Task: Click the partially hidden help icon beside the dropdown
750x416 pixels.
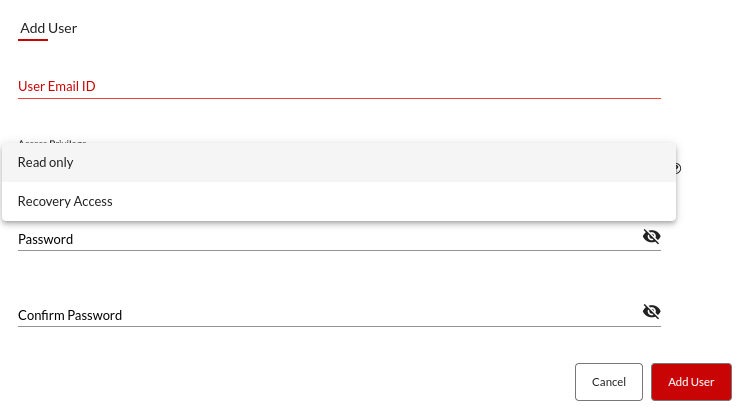Action: coord(678,168)
